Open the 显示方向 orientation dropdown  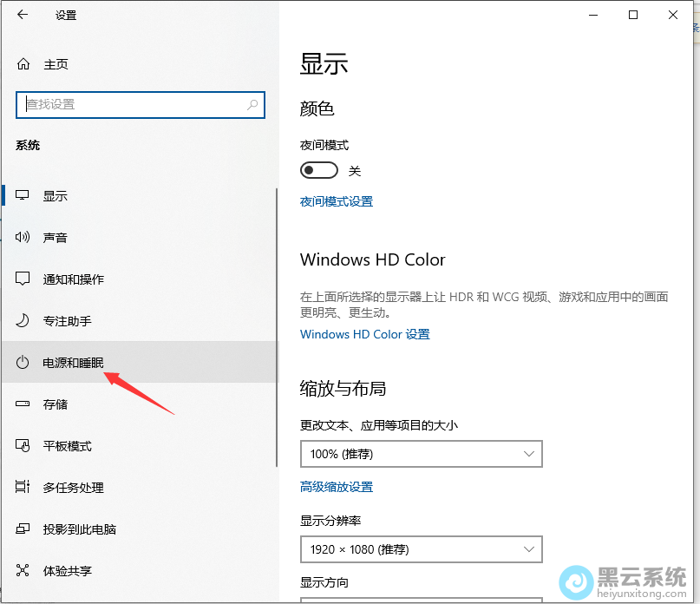[x=421, y=599]
